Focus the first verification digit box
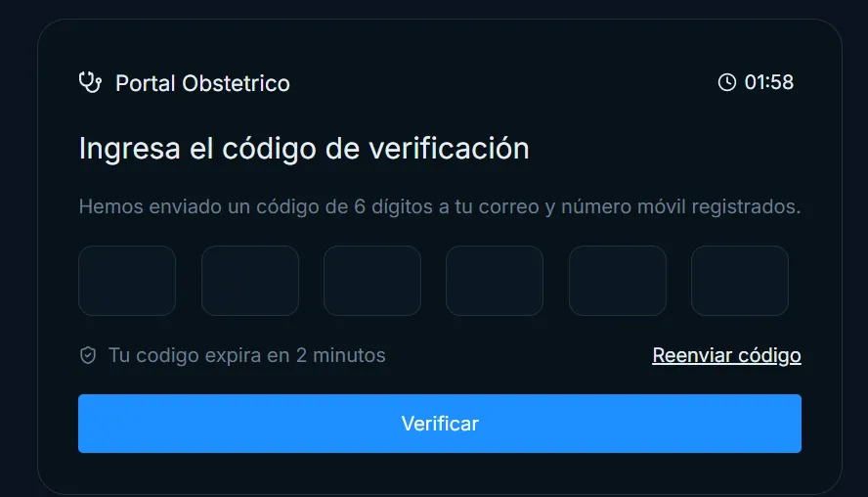 [127, 281]
